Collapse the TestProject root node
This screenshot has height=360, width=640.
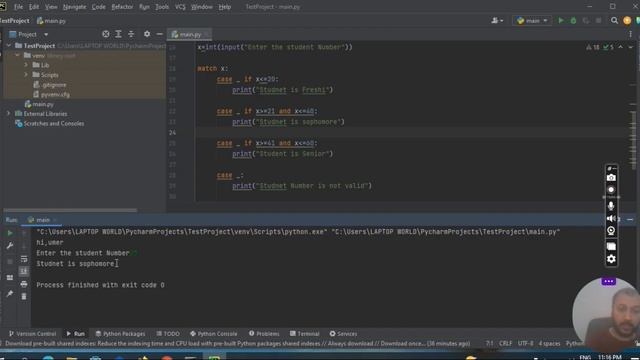point(9,46)
